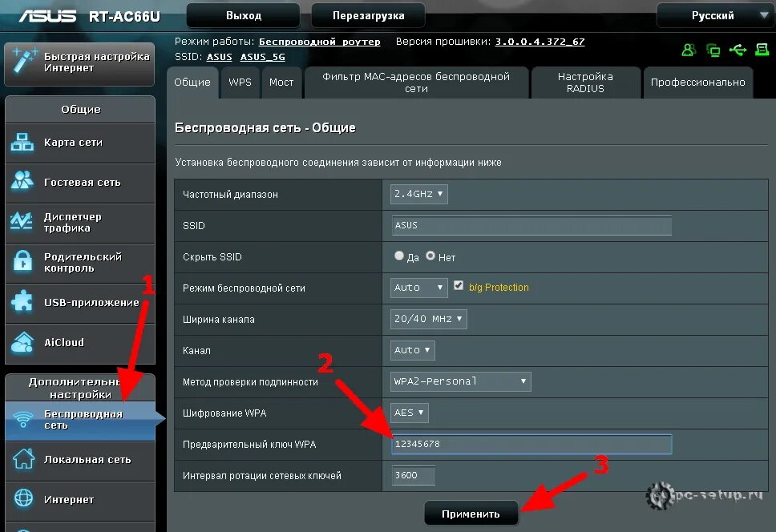Select Да radio for hiding SSID

[399, 256]
